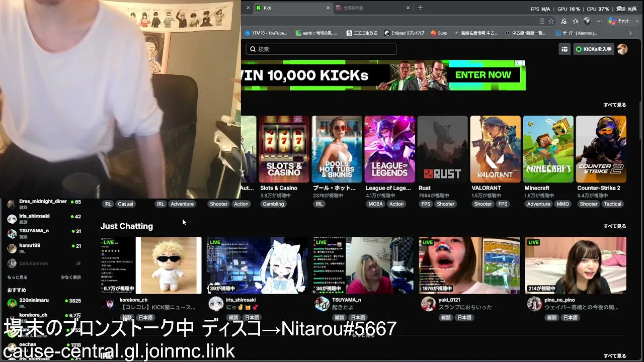Switch to the 世界の株価 tab
This screenshot has width=644, height=362.
pos(373,8)
